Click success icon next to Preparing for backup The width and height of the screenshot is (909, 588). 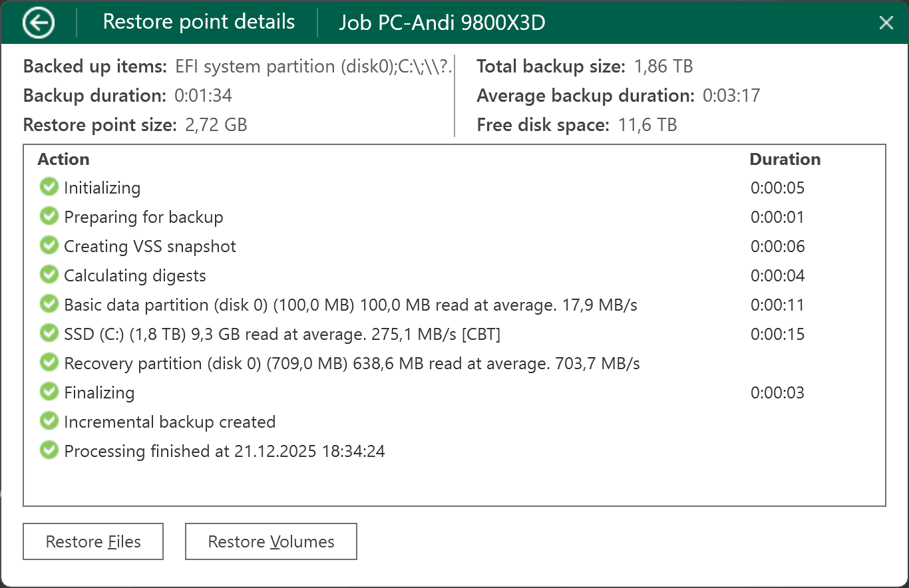(49, 216)
